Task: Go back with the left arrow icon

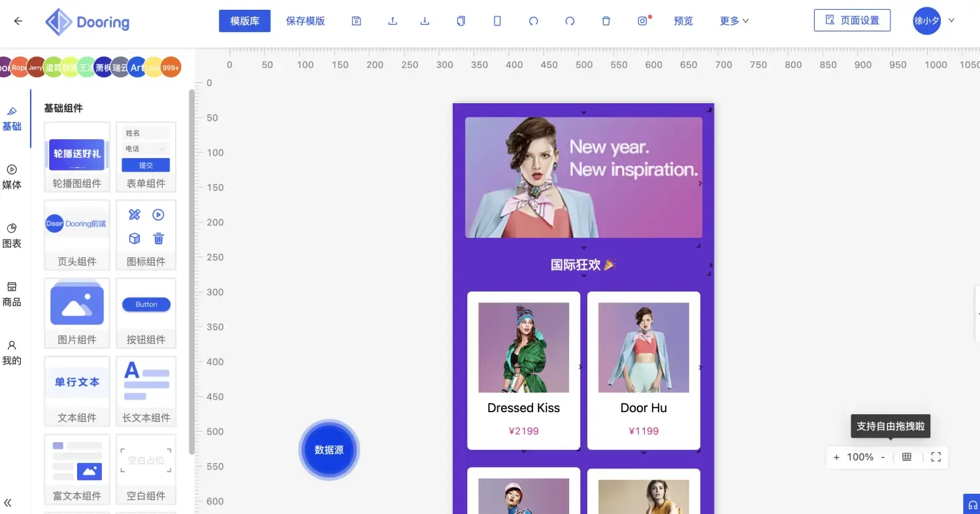Action: [x=18, y=21]
